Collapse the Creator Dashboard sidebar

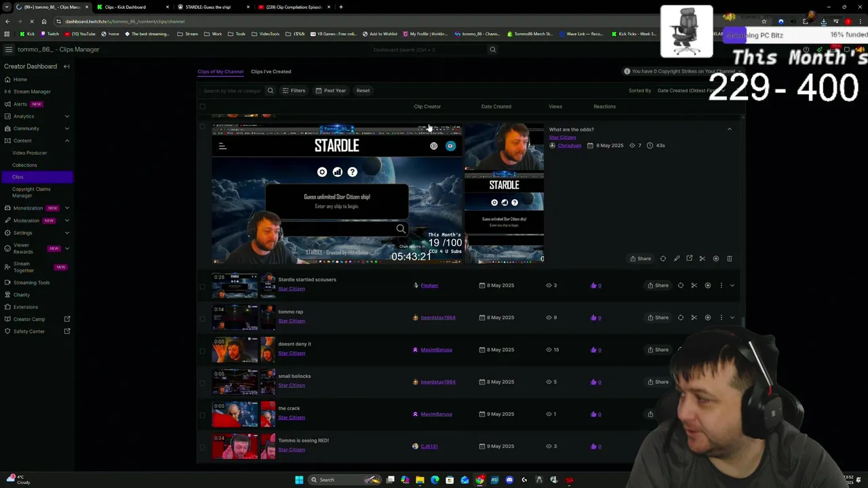tap(66, 66)
